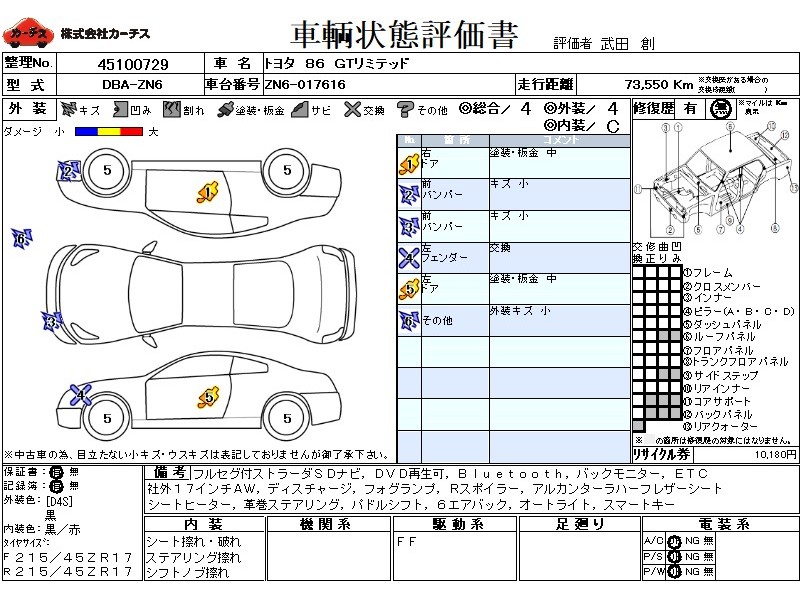800x600 pixels.
Task: Click the 整理No. value 45100729
Action: pos(133,64)
